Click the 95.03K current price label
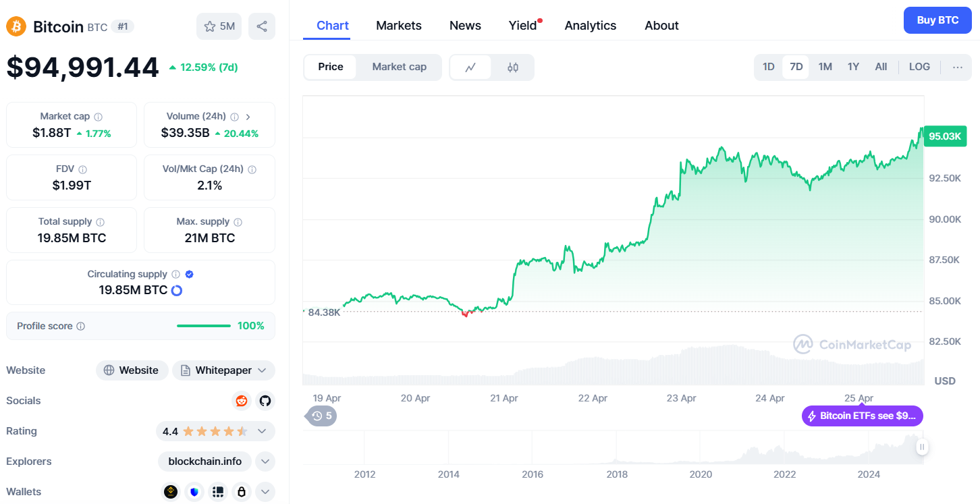 [945, 136]
